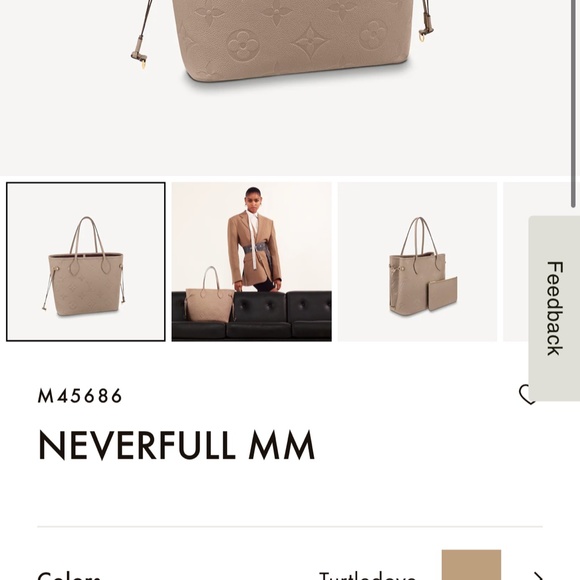Click the vertical page scrollbar
The height and width of the screenshot is (580, 580).
573,104
